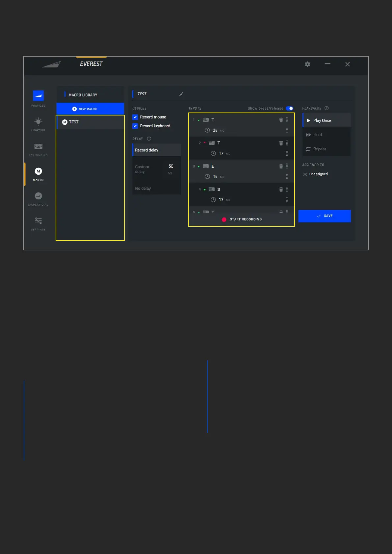This screenshot has height=554, width=392.
Task: Click Unassigned label
Action: click(x=318, y=174)
